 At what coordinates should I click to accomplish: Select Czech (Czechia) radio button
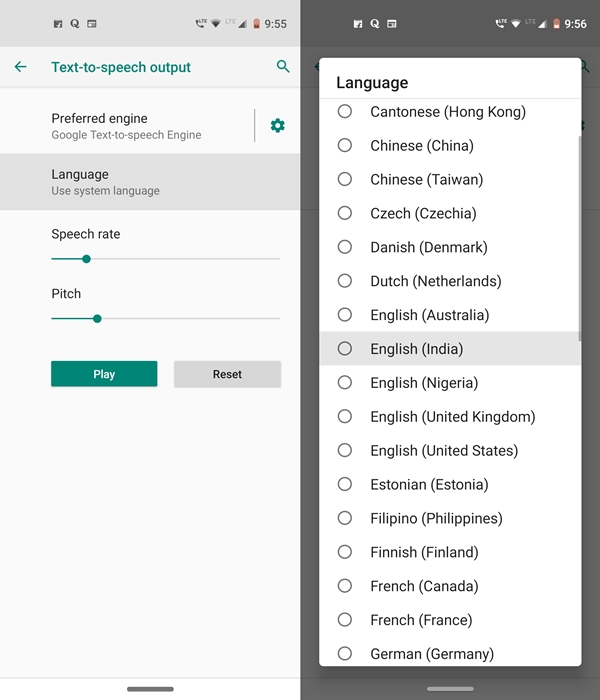[x=345, y=213]
